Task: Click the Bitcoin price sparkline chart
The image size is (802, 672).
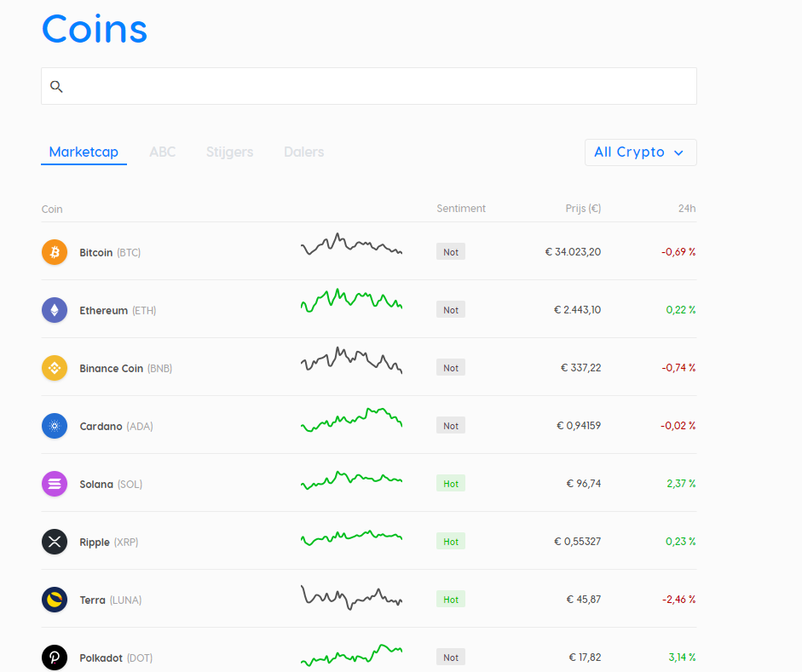Action: tap(351, 244)
